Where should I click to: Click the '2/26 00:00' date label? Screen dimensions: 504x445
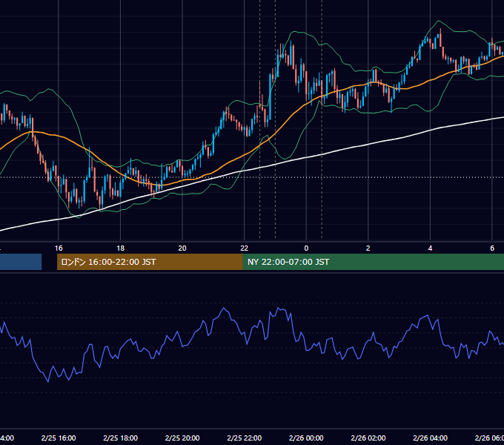pyautogui.click(x=306, y=438)
